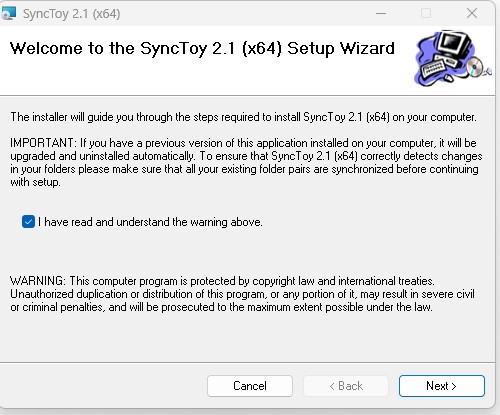Minimize the SyncToy setup window
The width and height of the screenshot is (500, 415).
[381, 13]
